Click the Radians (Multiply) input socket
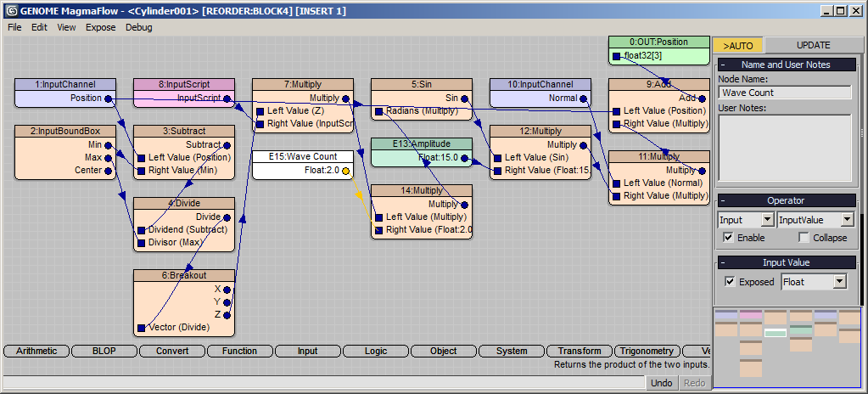Screen dimensions: 868x394 tap(379, 111)
